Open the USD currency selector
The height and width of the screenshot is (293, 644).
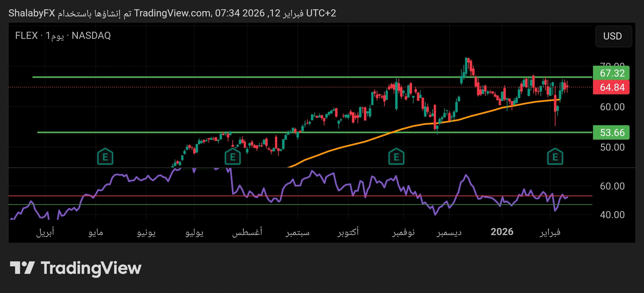[x=613, y=36]
